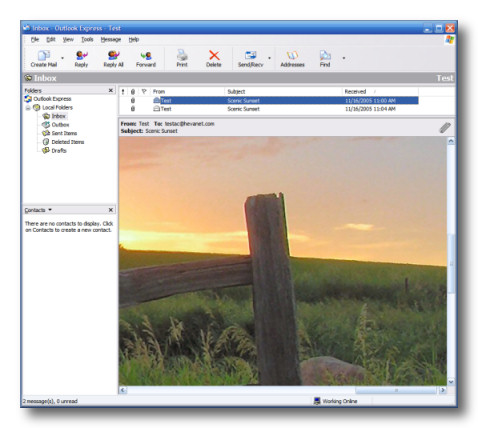Image resolution: width=478 pixels, height=428 pixels.
Task: Close the Folders pane
Action: [111, 90]
